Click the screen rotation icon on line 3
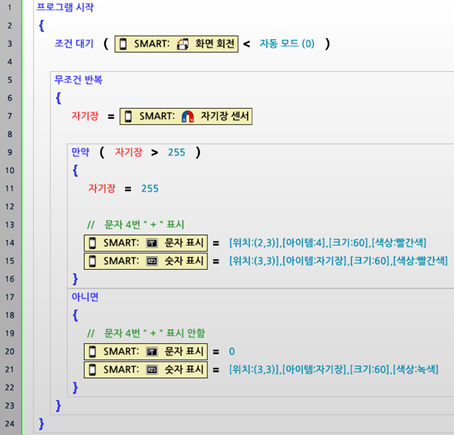The height and width of the screenshot is (435, 454). pos(182,44)
